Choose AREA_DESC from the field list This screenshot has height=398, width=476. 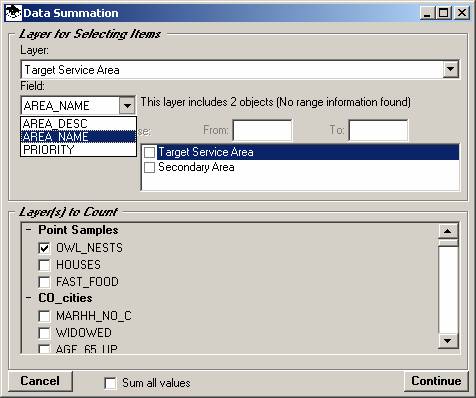click(x=78, y=124)
